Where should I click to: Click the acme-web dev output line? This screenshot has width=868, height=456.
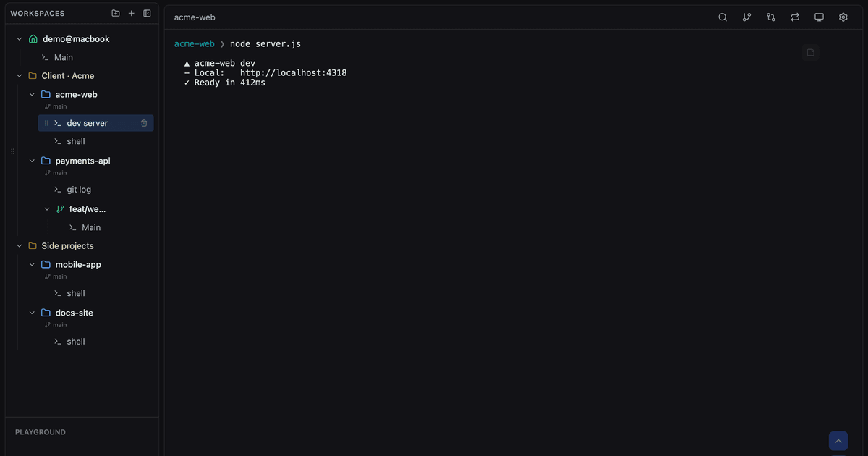(x=220, y=64)
